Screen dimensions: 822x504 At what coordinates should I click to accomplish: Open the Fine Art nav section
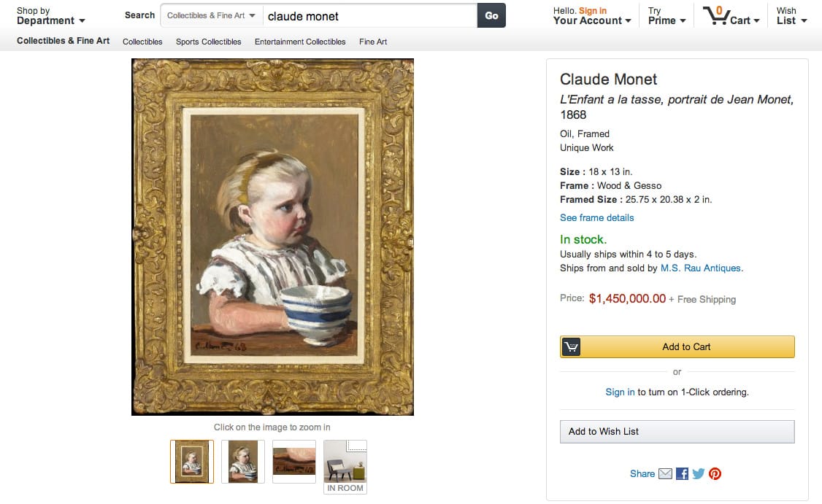point(372,42)
